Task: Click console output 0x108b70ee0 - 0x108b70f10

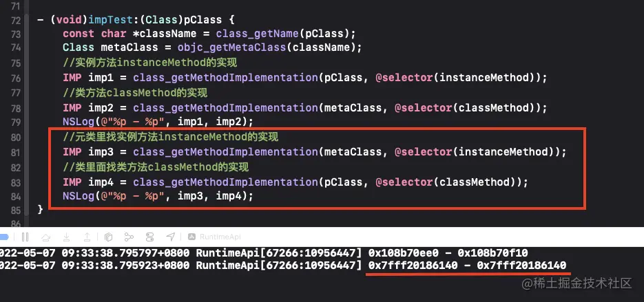Action: [x=448, y=252]
